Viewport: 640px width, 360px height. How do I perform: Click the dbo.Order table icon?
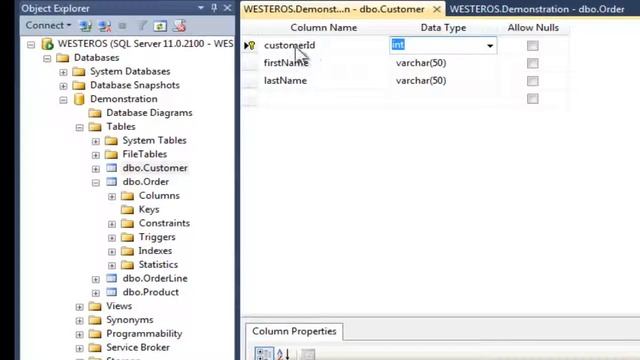(x=111, y=182)
